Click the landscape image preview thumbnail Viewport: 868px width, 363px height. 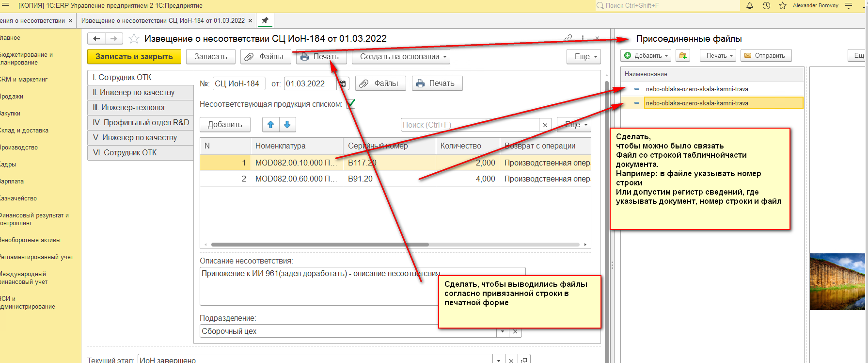coord(837,281)
